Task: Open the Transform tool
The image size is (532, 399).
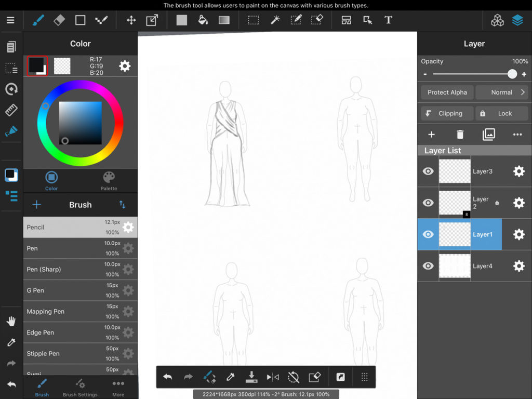Action: coord(152,20)
